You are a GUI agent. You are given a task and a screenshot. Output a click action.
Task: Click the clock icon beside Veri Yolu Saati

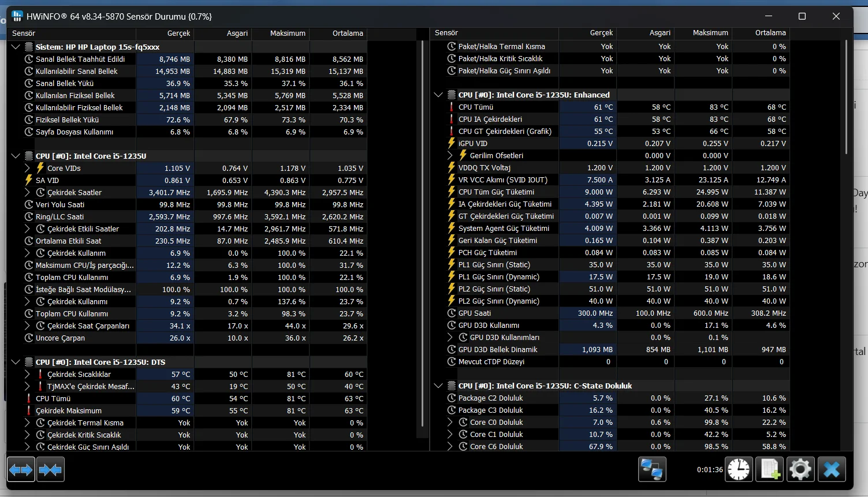click(x=29, y=204)
